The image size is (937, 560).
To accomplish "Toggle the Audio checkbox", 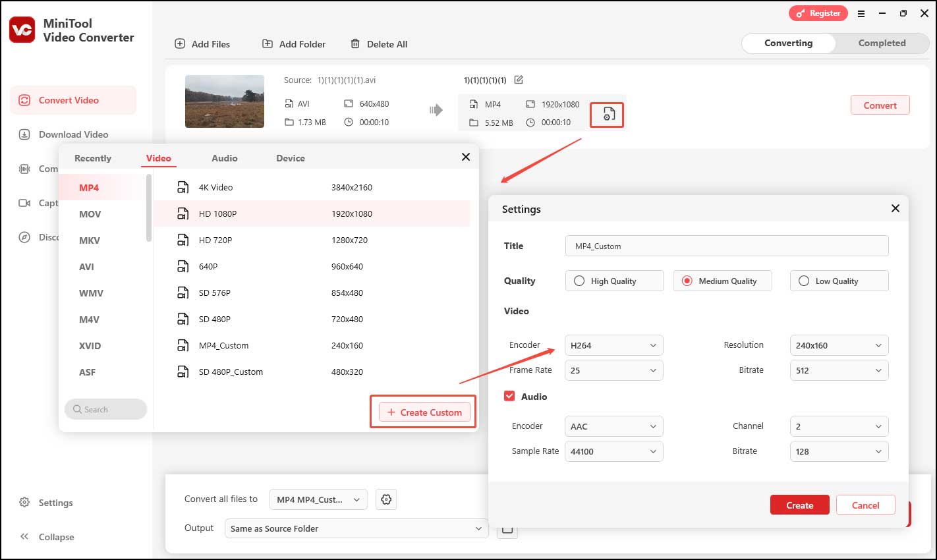I will pos(509,396).
